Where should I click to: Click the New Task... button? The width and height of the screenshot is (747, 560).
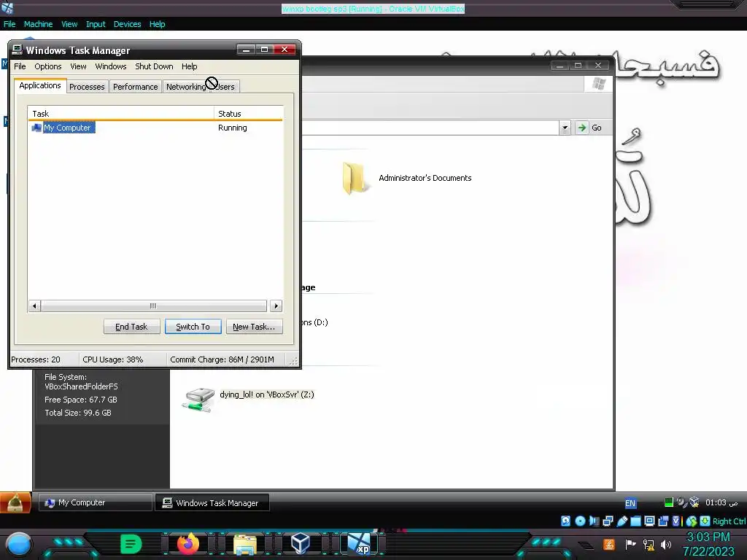click(254, 327)
